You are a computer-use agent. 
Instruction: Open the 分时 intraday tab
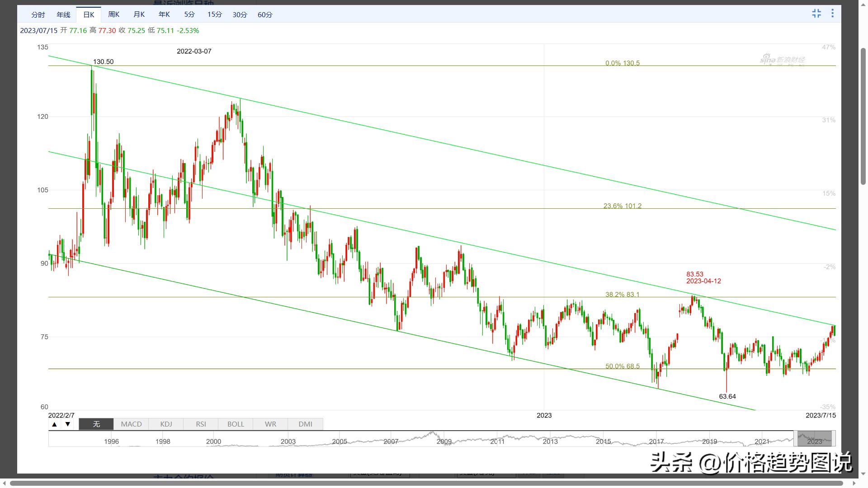38,15
